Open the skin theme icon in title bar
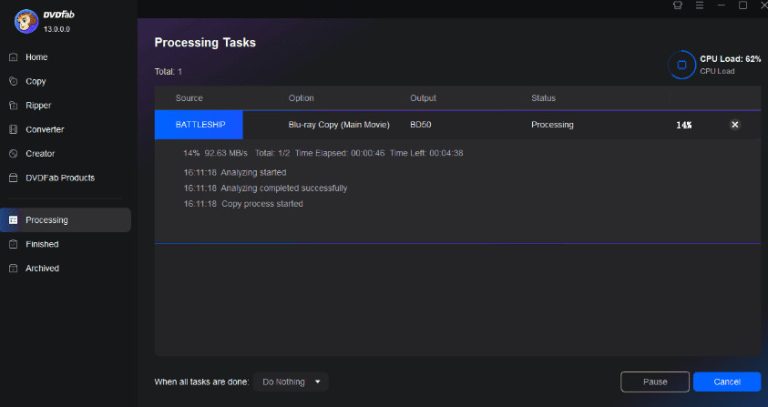 678,6
